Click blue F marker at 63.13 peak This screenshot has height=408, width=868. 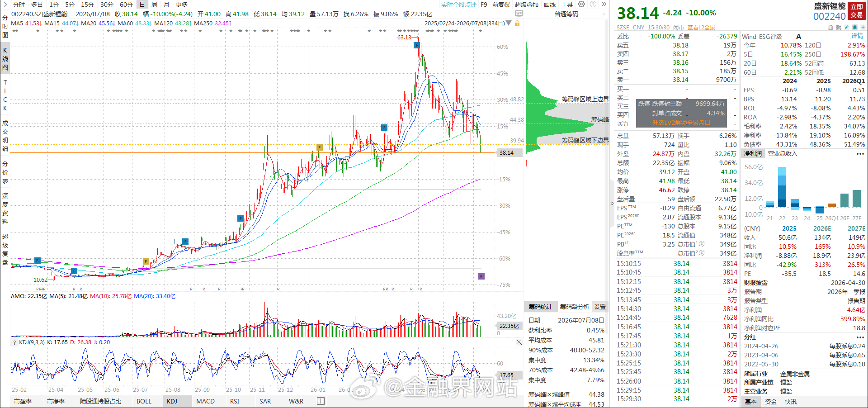[417, 45]
